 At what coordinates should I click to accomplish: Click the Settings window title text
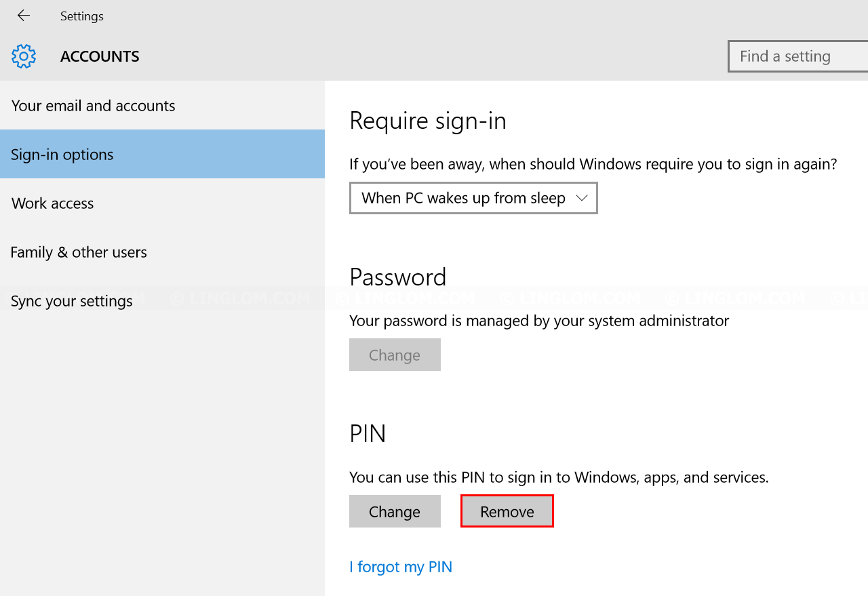(82, 16)
